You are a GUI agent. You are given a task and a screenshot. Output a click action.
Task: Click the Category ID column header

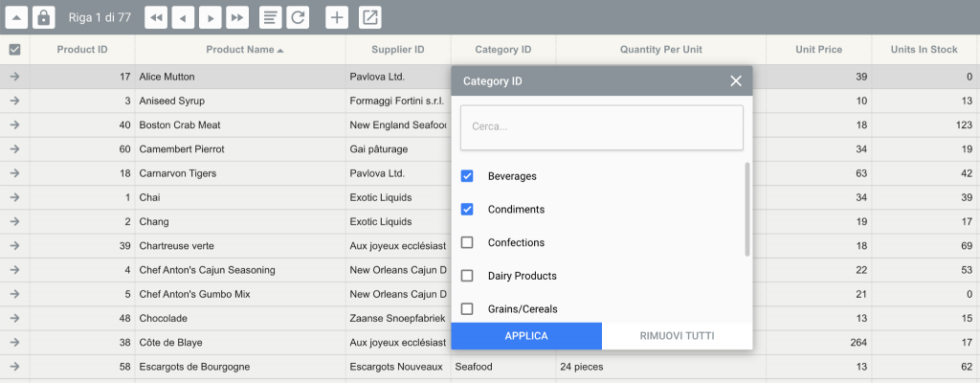click(503, 50)
